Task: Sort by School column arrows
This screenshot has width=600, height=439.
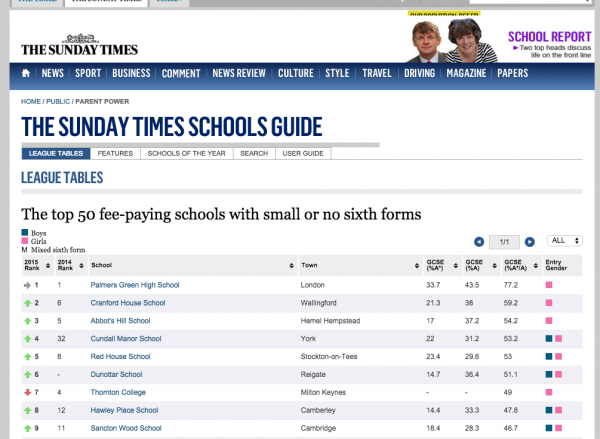Action: tap(292, 265)
